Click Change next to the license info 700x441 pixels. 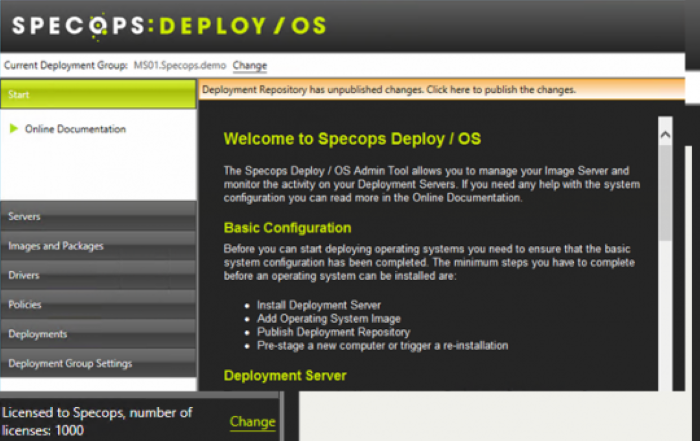coord(252,421)
